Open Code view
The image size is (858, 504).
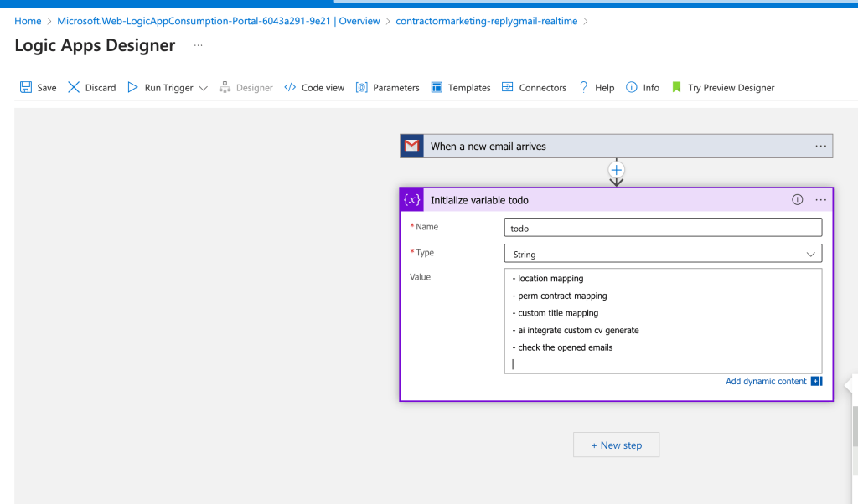323,87
